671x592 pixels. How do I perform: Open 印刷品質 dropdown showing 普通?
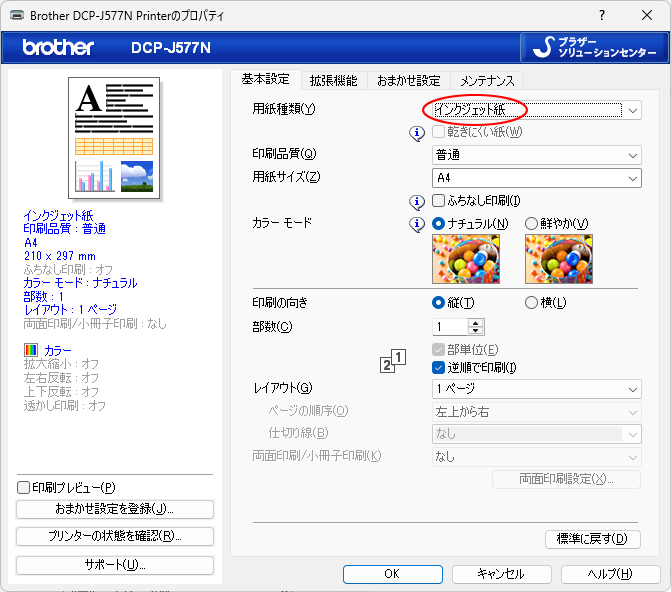point(537,155)
